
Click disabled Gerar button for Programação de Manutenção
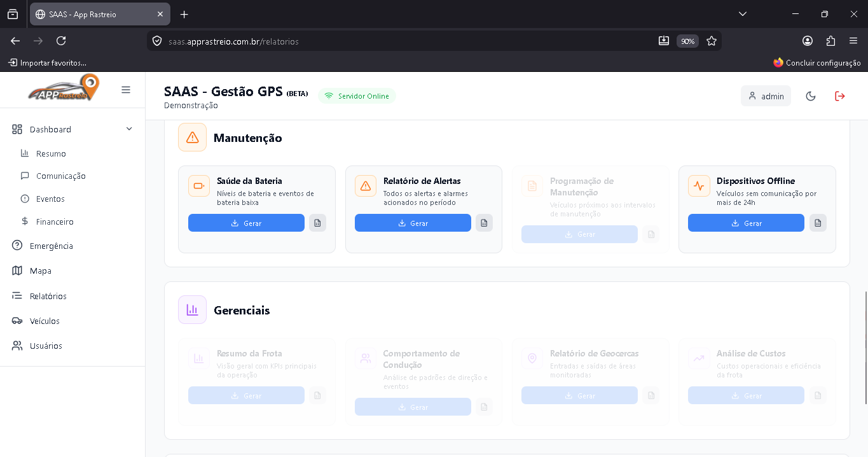[579, 234]
